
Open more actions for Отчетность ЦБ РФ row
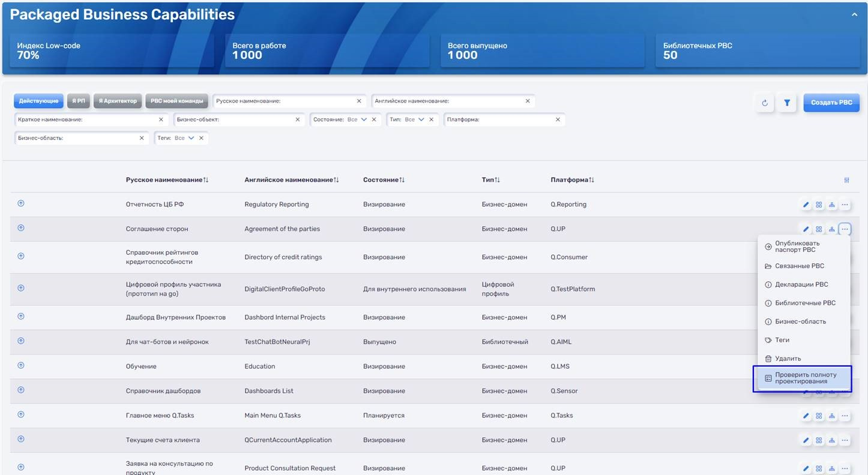[845, 205]
